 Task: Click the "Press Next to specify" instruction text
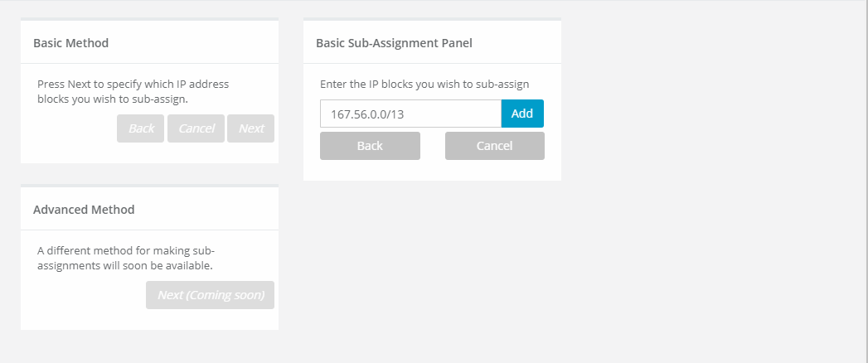point(133,84)
